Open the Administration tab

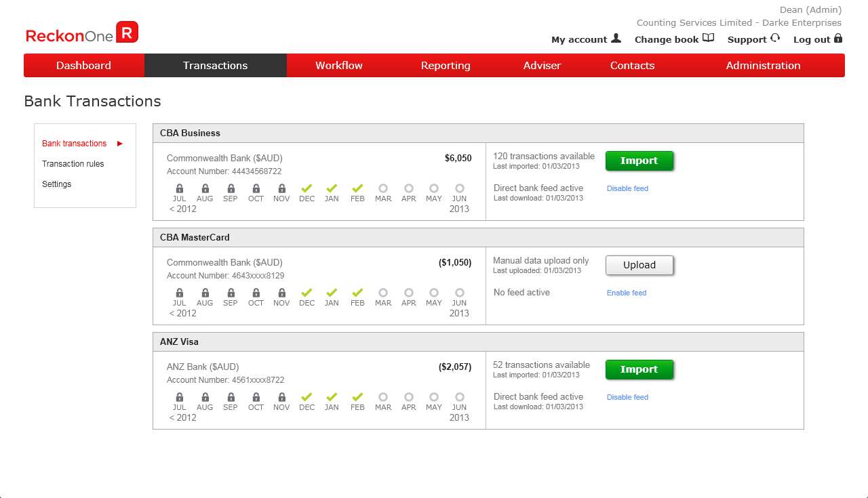pos(763,65)
